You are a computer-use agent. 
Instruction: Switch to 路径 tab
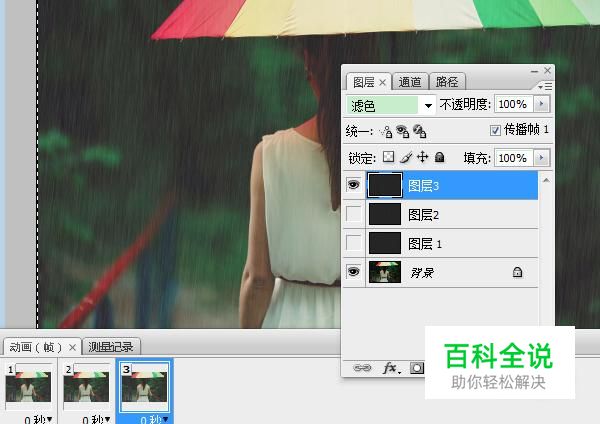447,82
